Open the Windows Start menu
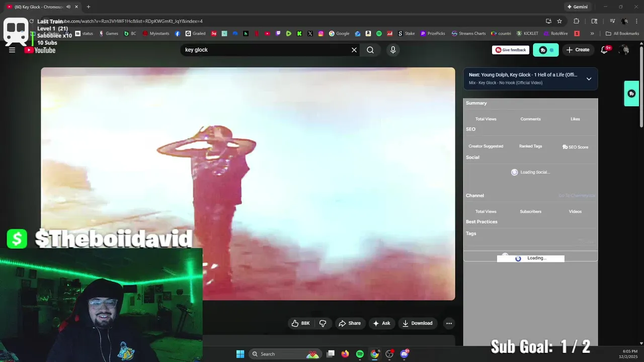Viewport: 644px width, 362px height. (240, 354)
